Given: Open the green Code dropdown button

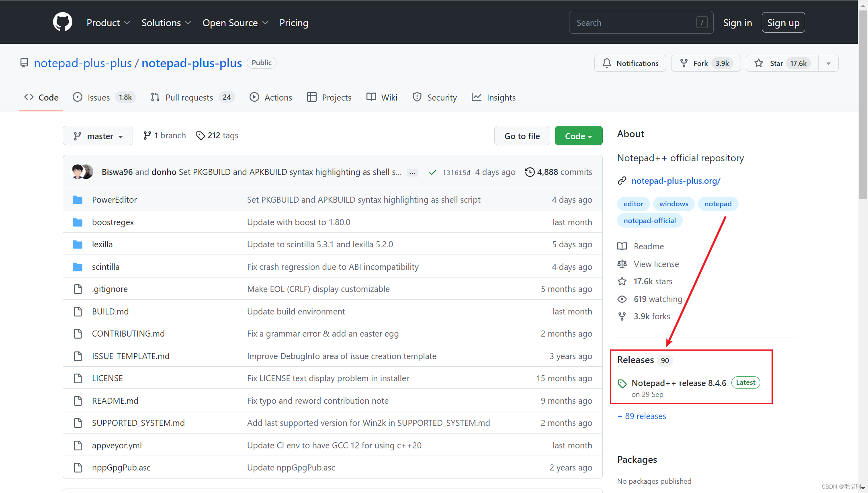Looking at the screenshot, I should 578,136.
